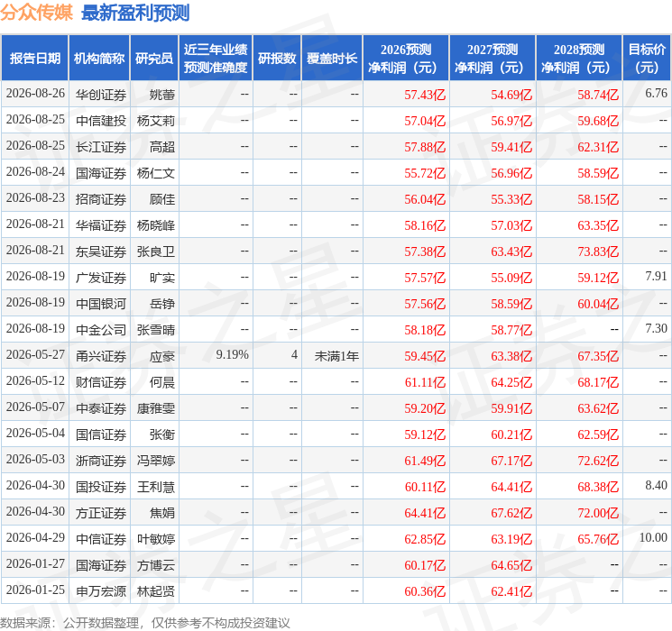The width and height of the screenshot is (672, 631).
Task: Select the 73.83亿 forecast value
Action: pos(598,251)
